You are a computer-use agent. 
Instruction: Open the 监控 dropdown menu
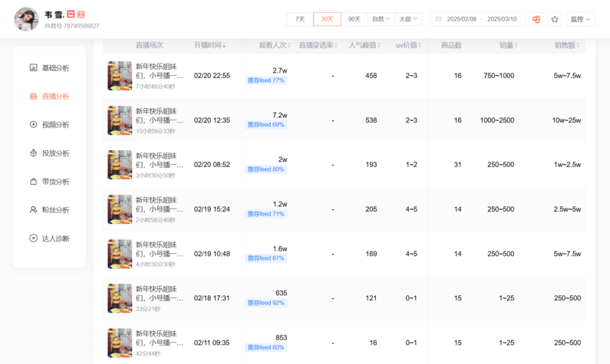coord(581,19)
